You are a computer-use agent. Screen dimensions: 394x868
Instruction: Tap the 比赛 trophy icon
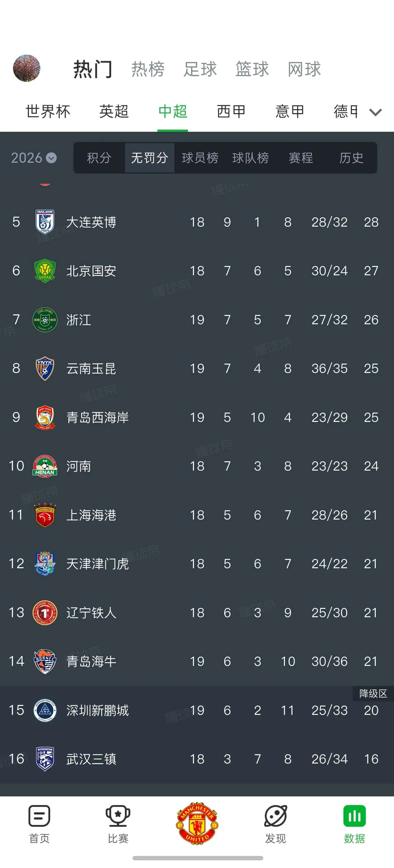point(118,816)
